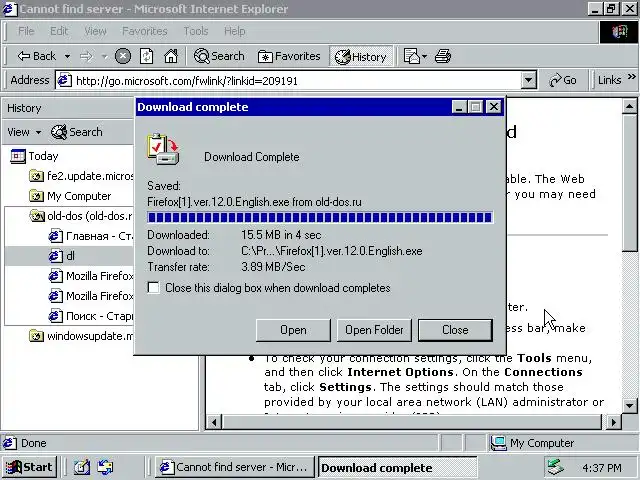This screenshot has width=640, height=480.
Task: Open My Computer history folder
Action: pyautogui.click(x=70, y=196)
